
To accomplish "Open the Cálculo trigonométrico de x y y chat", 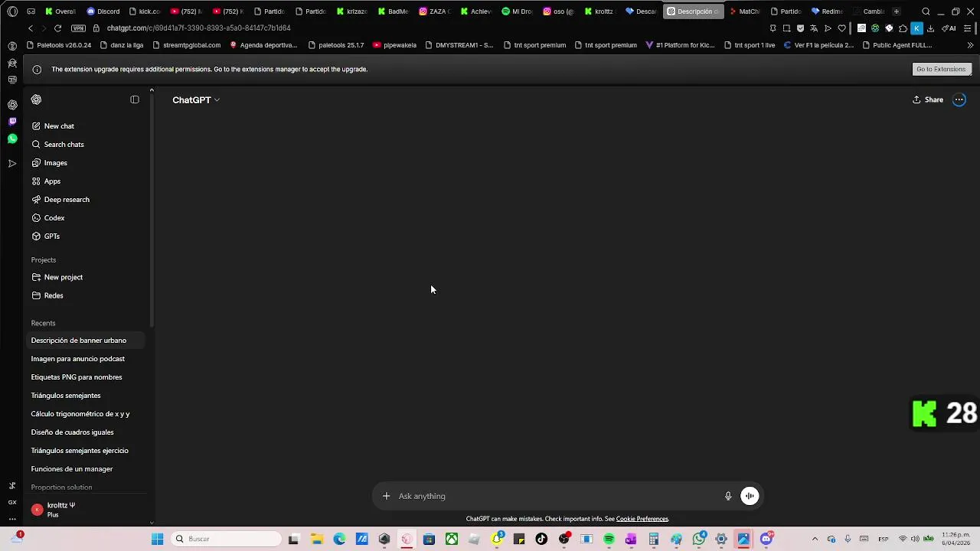I will (86, 414).
